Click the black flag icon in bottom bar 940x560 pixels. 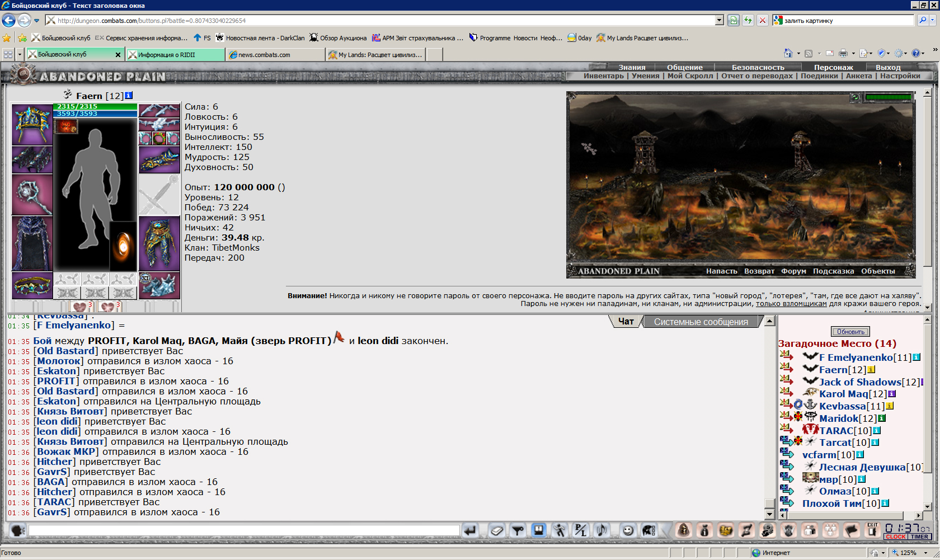click(852, 530)
